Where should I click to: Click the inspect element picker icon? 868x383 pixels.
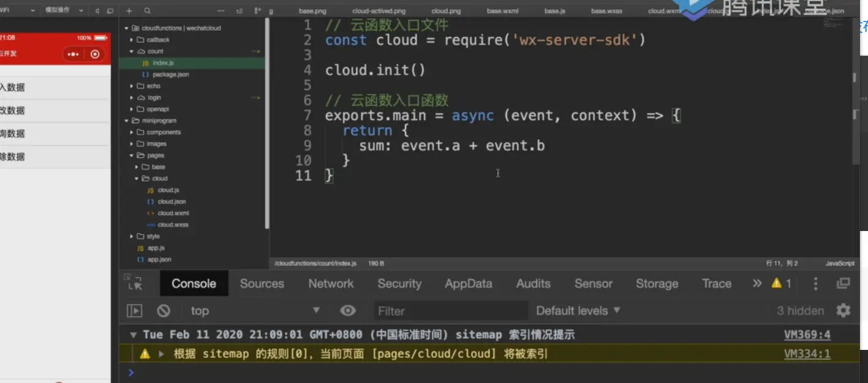[134, 283]
